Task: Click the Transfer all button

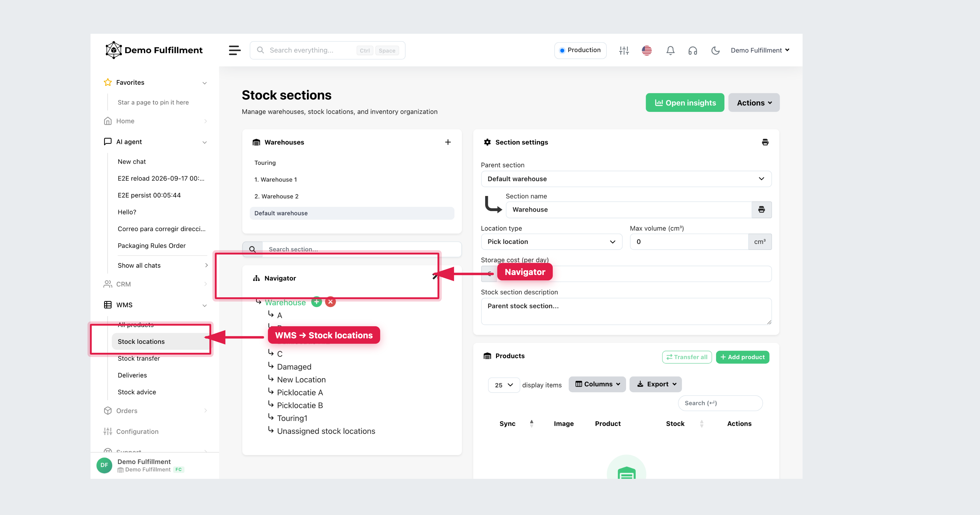Action: (687, 357)
